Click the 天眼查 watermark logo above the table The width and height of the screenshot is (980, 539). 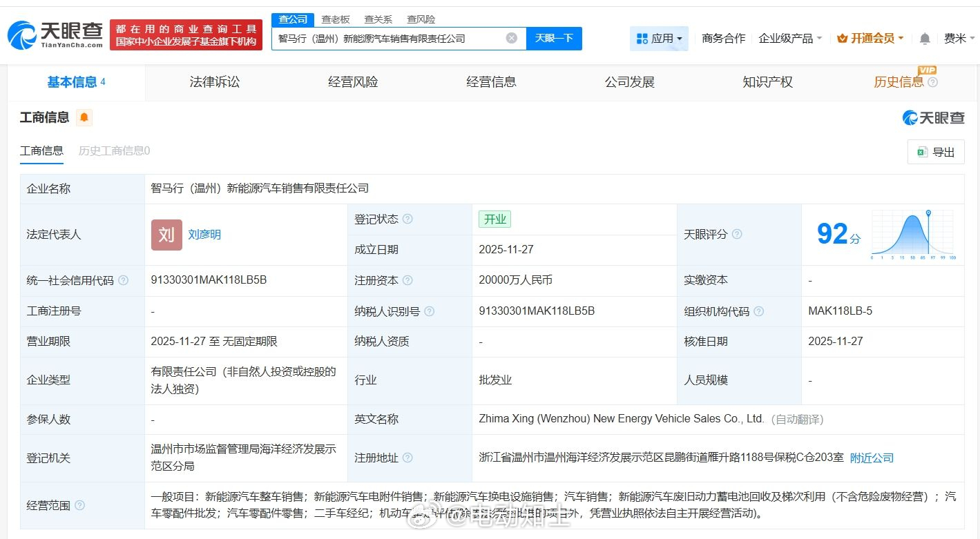click(x=932, y=117)
